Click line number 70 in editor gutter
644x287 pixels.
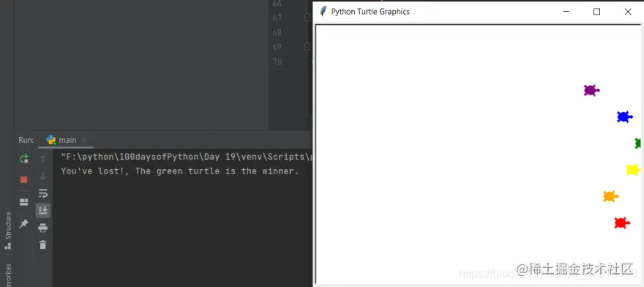[x=277, y=61]
